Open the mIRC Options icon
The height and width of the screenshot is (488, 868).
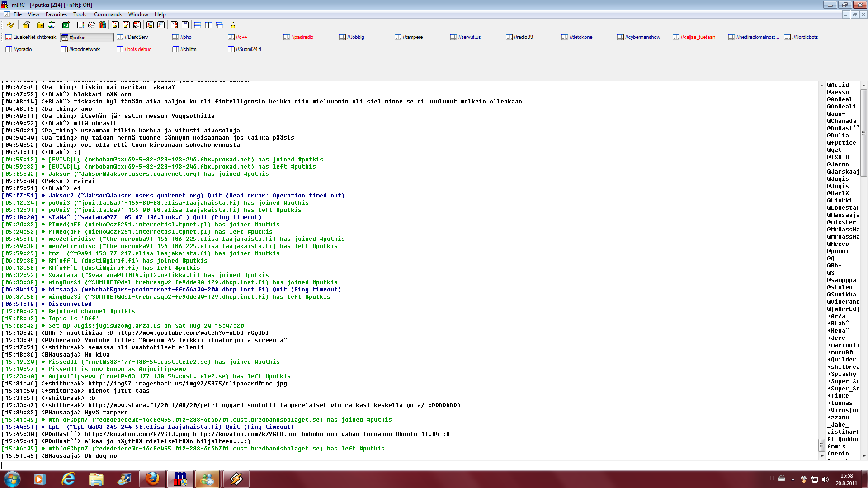click(x=26, y=25)
